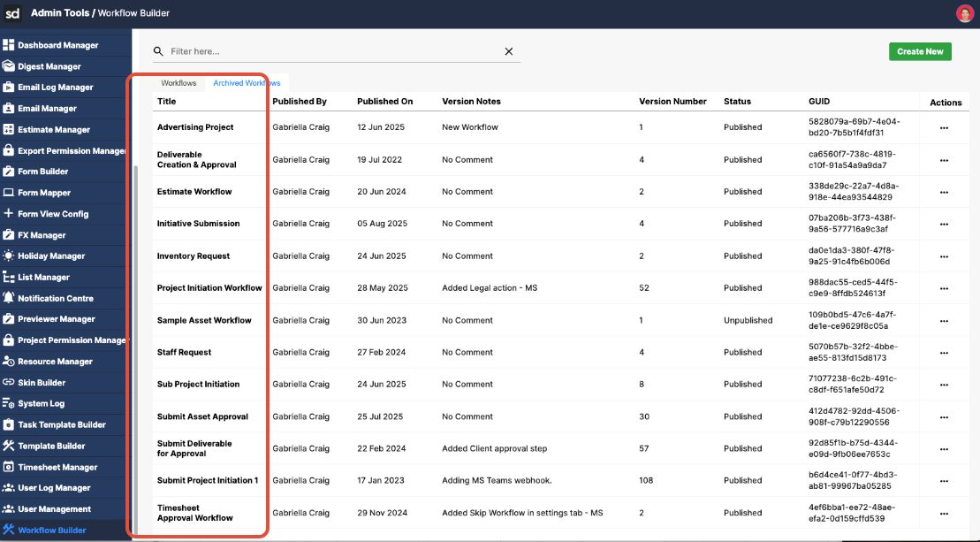Viewport: 980px width, 542px height.
Task: Open the Email Log Manager icon
Action: pyautogui.click(x=8, y=87)
